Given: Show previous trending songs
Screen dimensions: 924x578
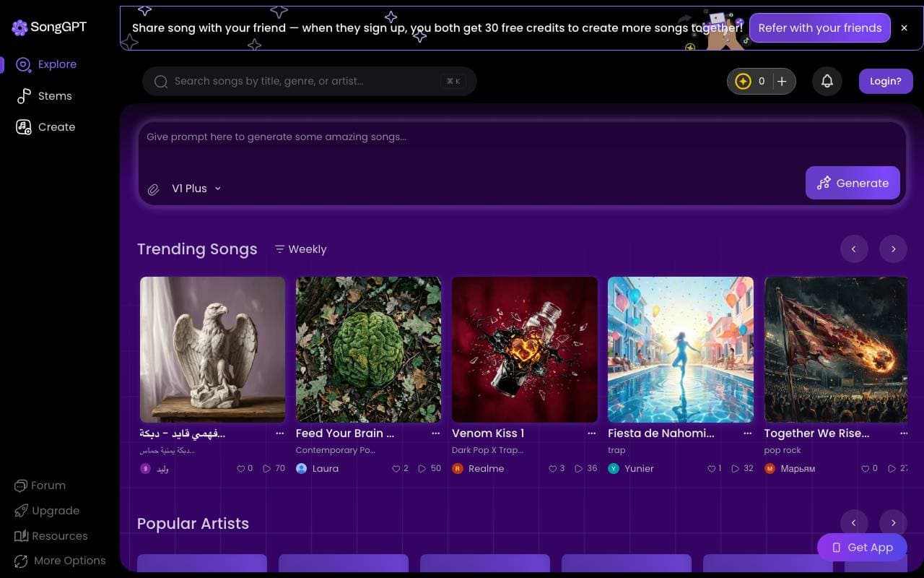Looking at the screenshot, I should click(854, 249).
